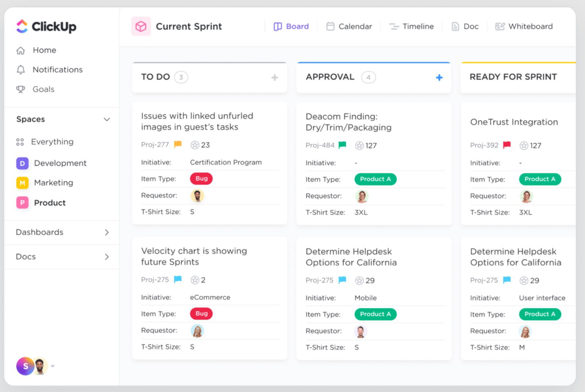Click Bug tag on Velocity chart card

coord(201,313)
